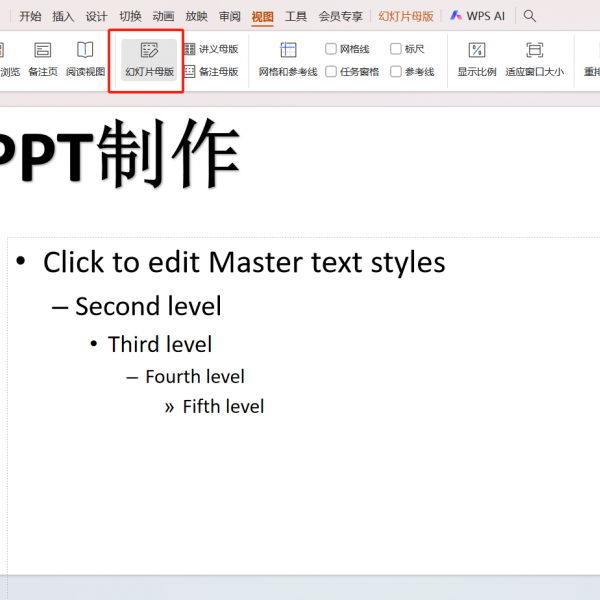The image size is (600, 600).
Task: Click the WPS AI button
Action: point(477,16)
